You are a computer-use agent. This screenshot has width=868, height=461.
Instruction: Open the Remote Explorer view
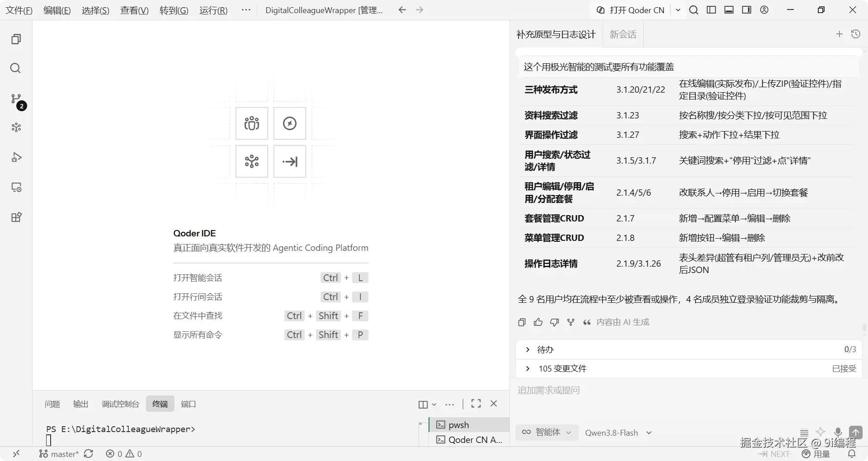point(16,187)
